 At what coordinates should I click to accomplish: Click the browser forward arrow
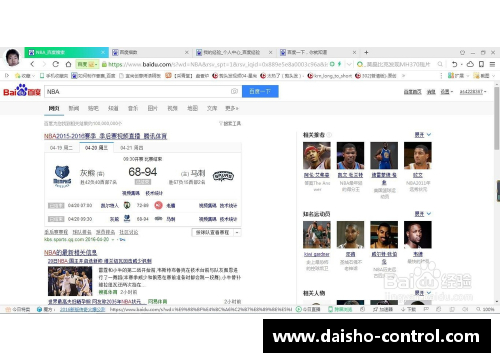coord(44,64)
